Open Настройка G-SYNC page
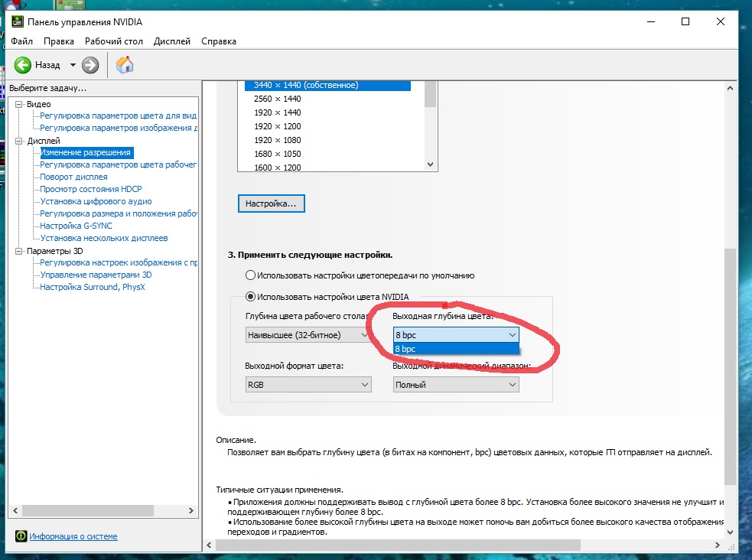The width and height of the screenshot is (752, 560). tap(76, 226)
